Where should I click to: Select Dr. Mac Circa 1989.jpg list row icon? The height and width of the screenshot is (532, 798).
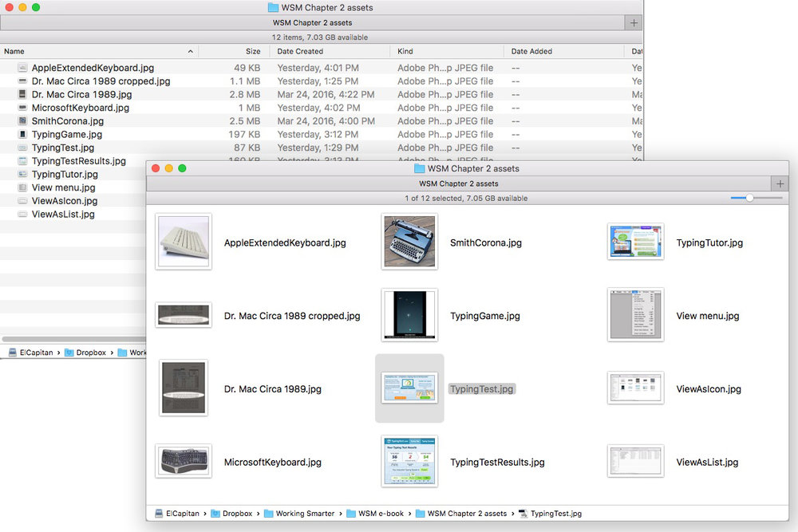click(22, 94)
